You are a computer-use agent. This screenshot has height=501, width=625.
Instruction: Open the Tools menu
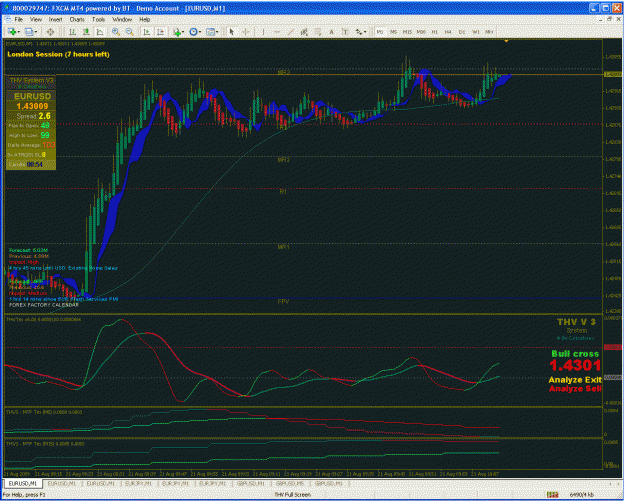click(x=98, y=19)
